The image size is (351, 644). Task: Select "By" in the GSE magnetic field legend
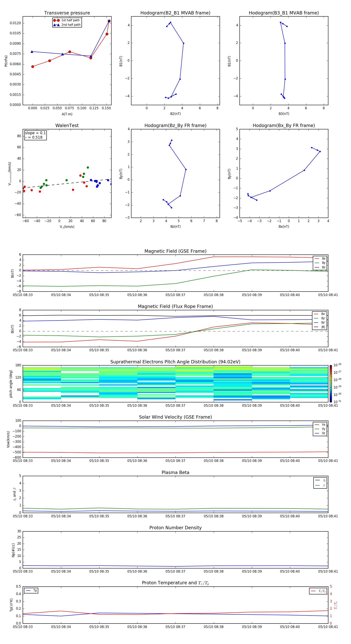point(320,263)
